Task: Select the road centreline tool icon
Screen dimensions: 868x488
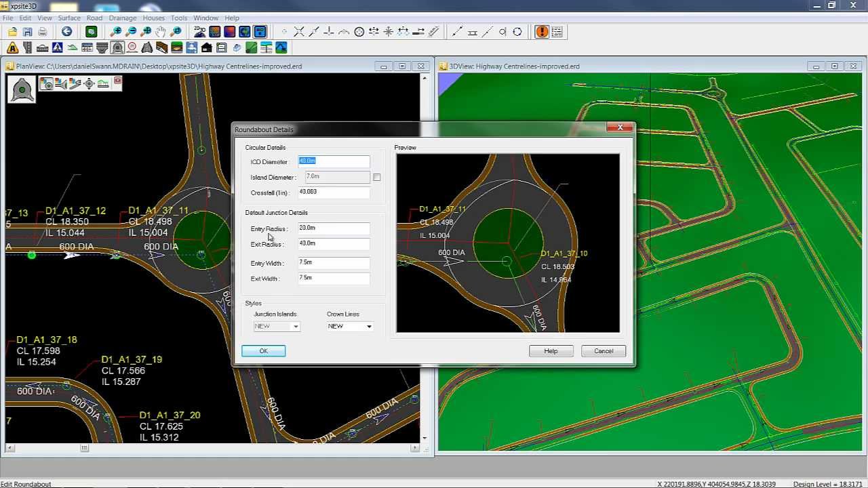Action: 27,47
